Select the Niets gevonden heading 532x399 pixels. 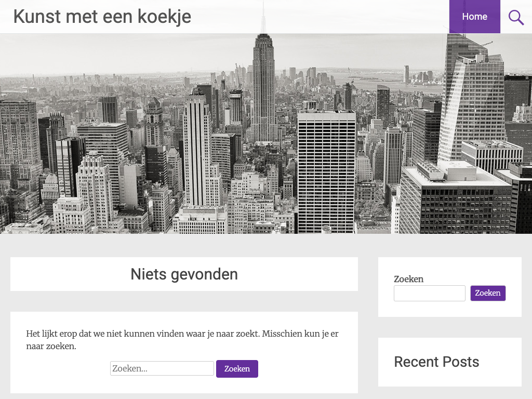[x=184, y=274]
